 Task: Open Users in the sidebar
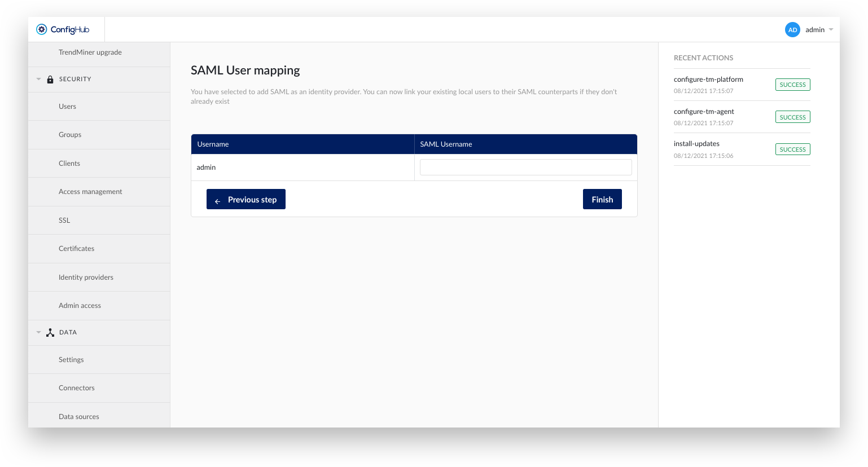click(x=67, y=107)
